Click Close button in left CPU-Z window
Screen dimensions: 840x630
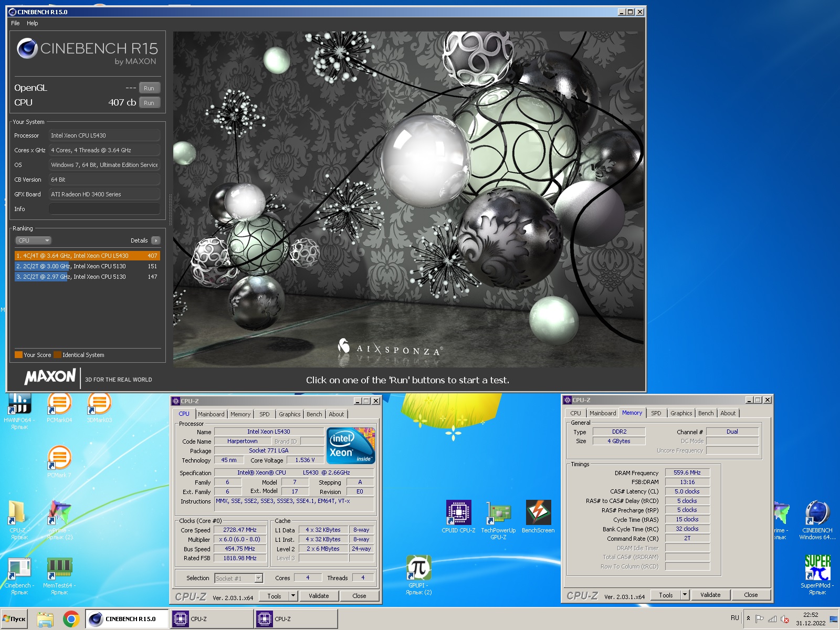(x=359, y=596)
